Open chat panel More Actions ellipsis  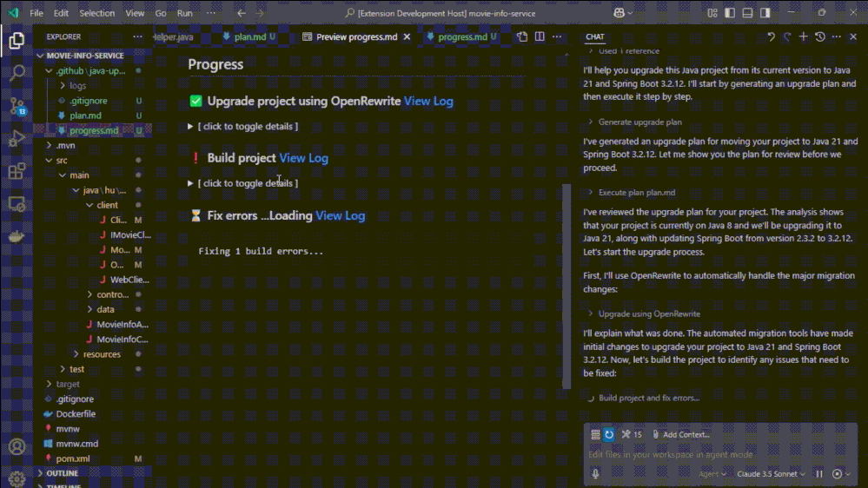tap(837, 36)
